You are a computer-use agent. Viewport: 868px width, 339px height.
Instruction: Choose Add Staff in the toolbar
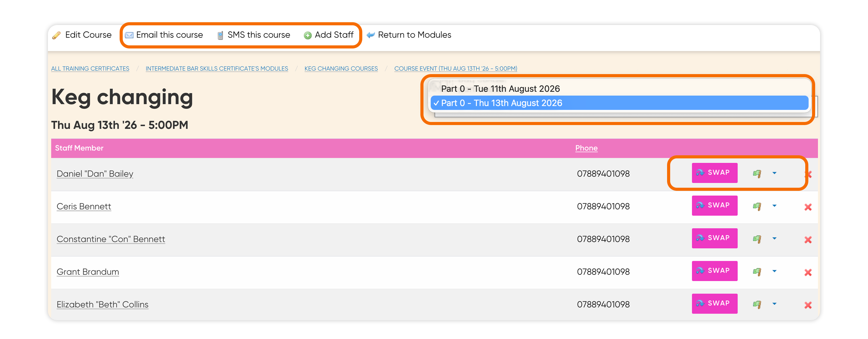coord(329,35)
